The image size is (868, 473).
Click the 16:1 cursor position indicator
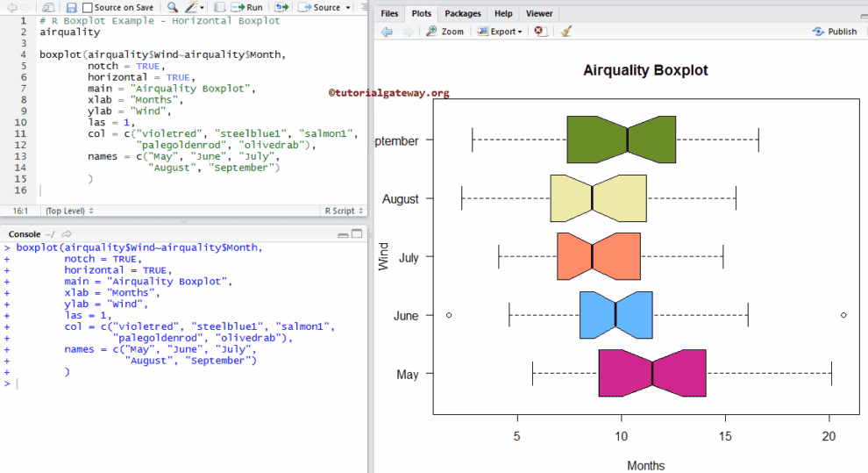(x=20, y=211)
